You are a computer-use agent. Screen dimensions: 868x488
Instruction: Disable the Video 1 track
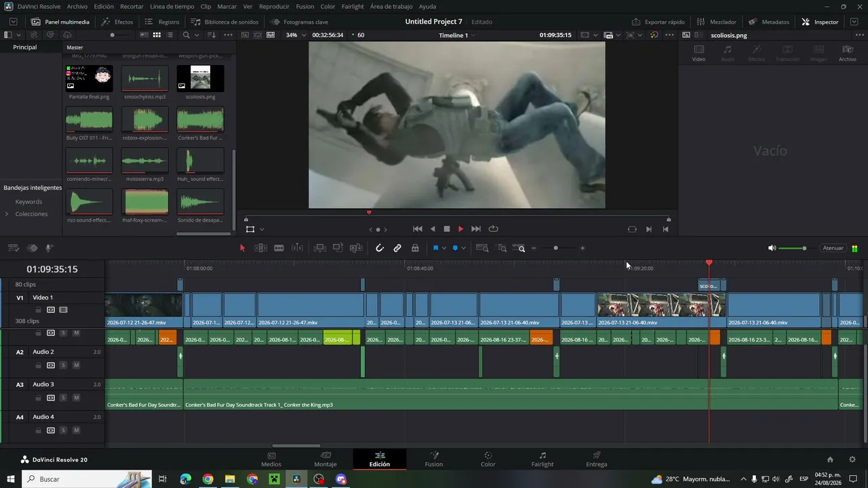(63, 310)
